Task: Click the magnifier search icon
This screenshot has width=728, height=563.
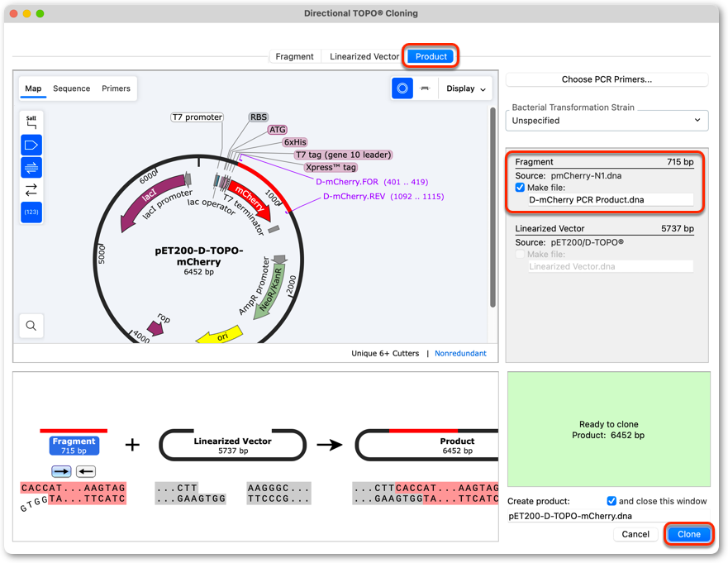Action: pyautogui.click(x=31, y=326)
